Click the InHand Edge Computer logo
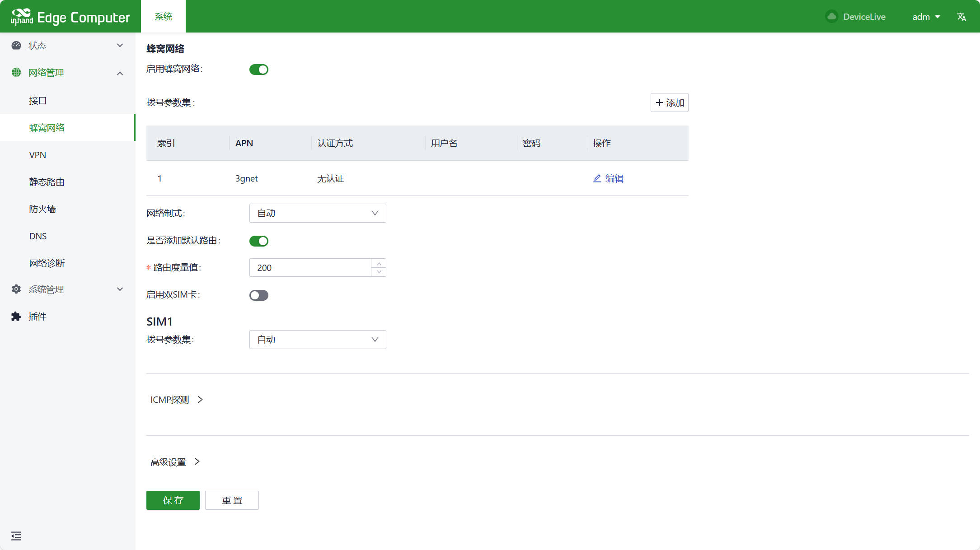 pyautogui.click(x=70, y=17)
